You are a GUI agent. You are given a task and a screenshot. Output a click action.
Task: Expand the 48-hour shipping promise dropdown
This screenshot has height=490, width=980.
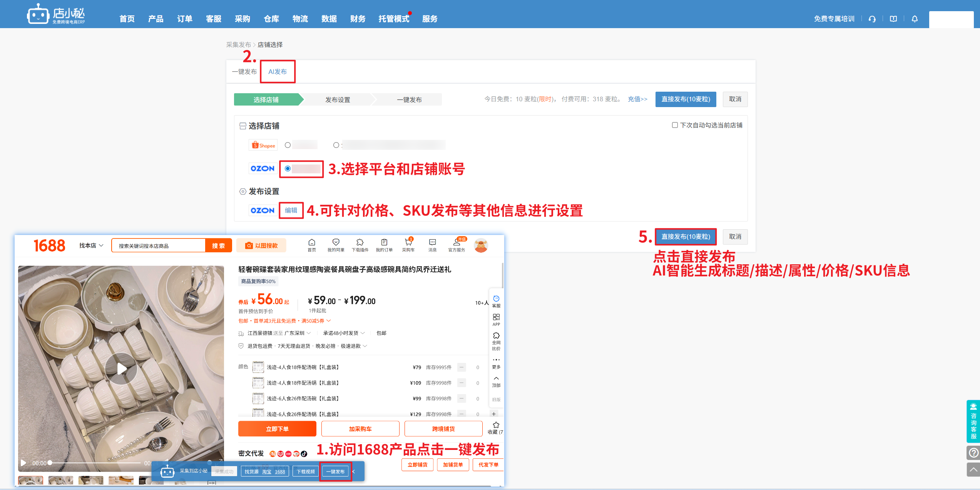point(344,333)
